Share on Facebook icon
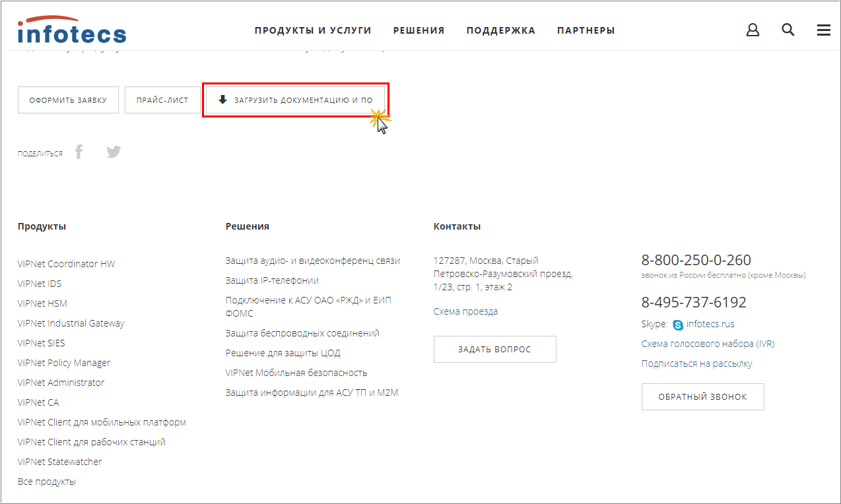Screen dimensions: 841x504 tap(79, 152)
